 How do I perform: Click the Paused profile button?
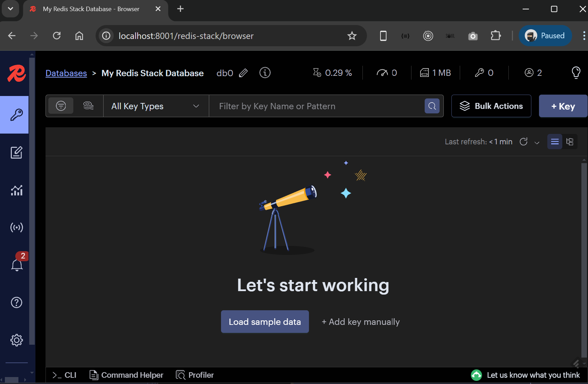(x=545, y=35)
